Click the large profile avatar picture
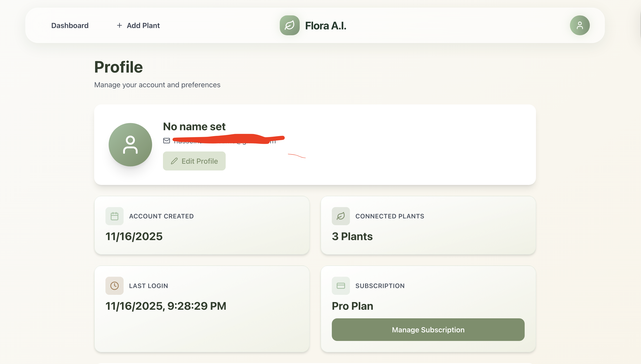641x364 pixels. (130, 144)
